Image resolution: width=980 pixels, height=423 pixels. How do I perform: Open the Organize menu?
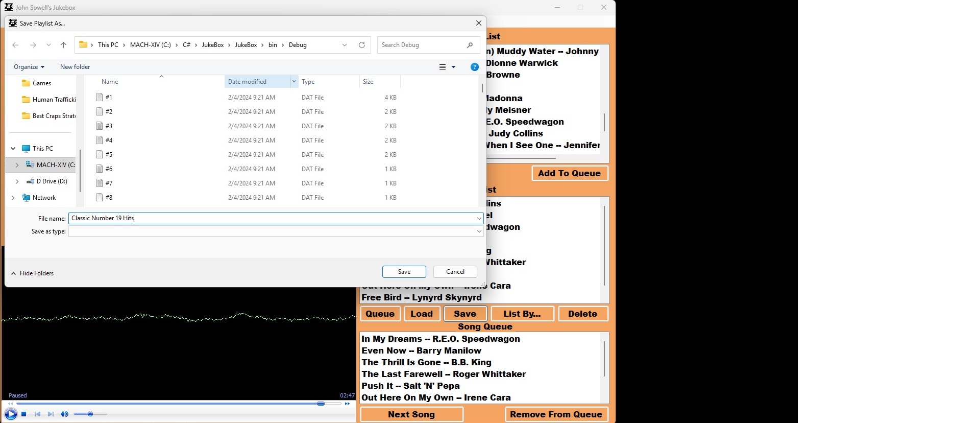[x=29, y=67]
